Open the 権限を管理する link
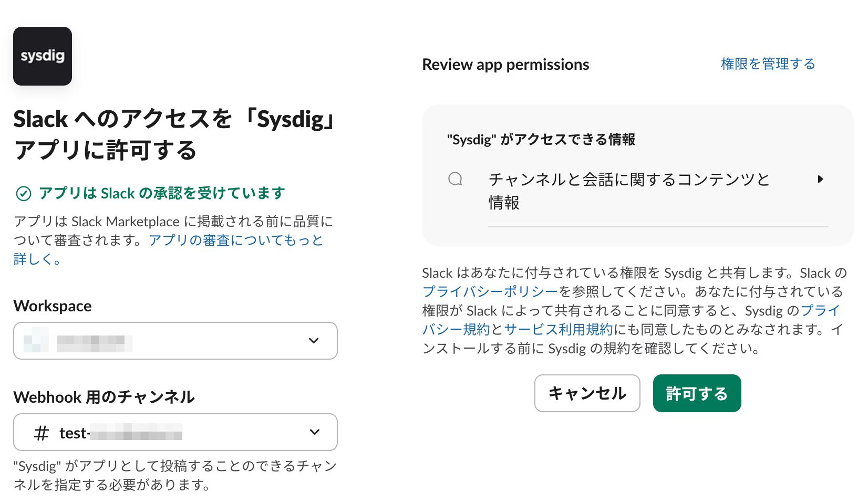Image resolution: width=868 pixels, height=503 pixels. click(768, 64)
